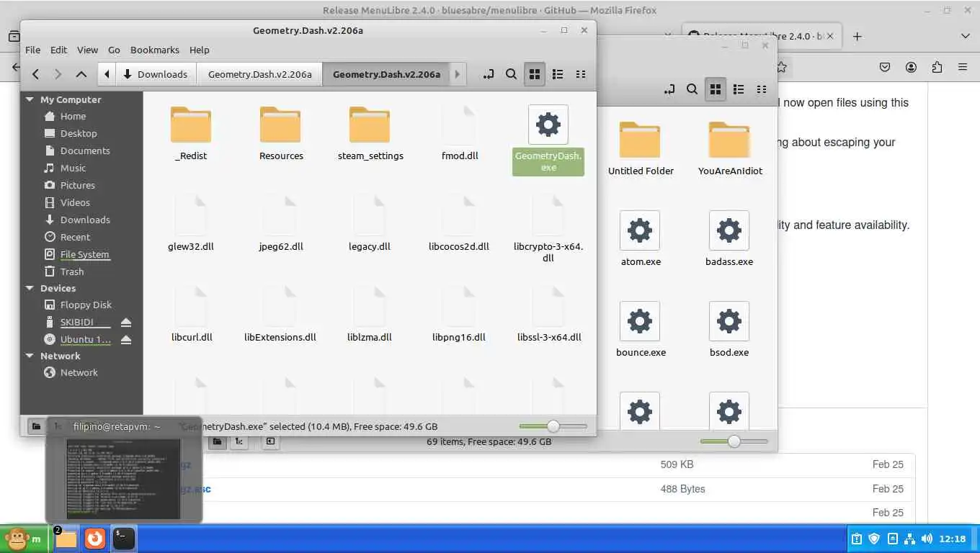Click the Firefox taskbar icon
Image resolution: width=980 pixels, height=553 pixels.
click(x=95, y=539)
